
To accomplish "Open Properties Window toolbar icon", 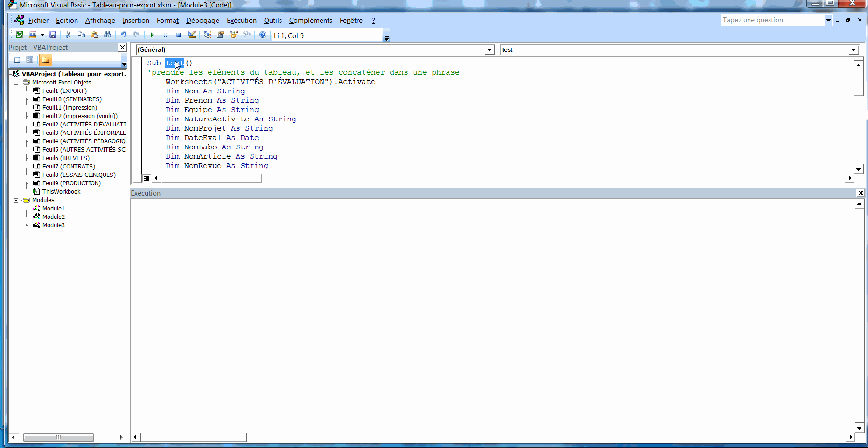I will tap(221, 35).
